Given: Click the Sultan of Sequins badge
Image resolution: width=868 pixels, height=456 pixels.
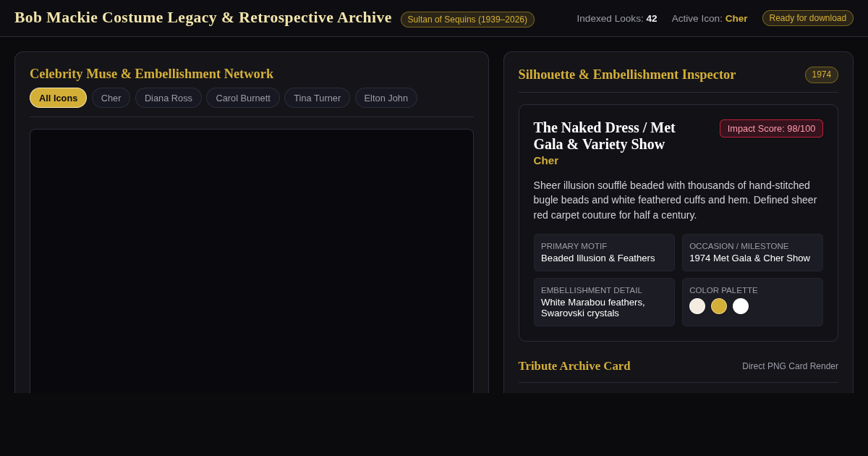Looking at the screenshot, I should point(467,20).
